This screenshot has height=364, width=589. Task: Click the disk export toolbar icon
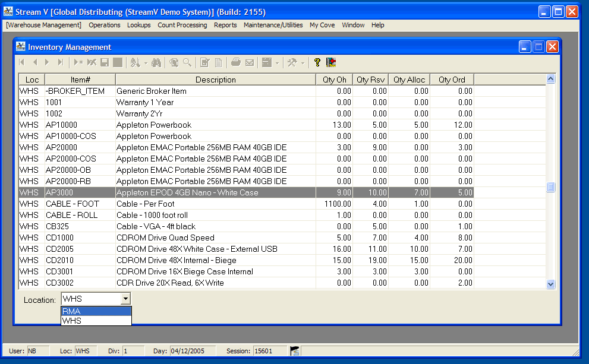[267, 62]
